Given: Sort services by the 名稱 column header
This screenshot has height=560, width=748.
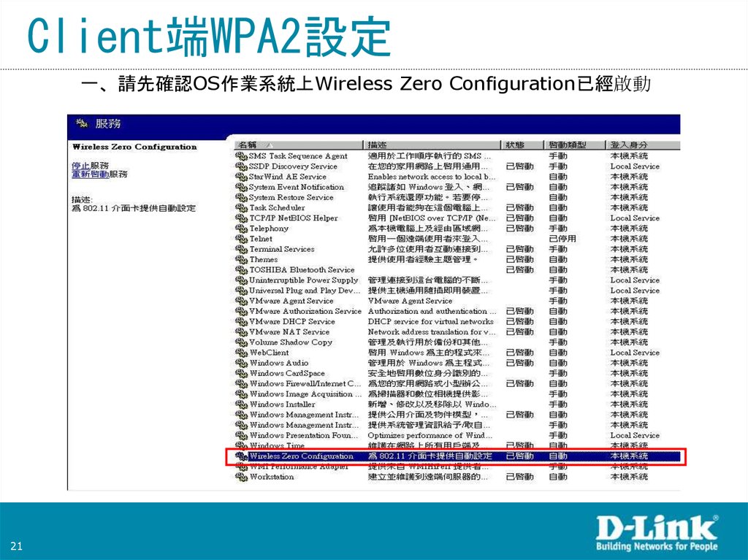Looking at the screenshot, I should (x=298, y=145).
